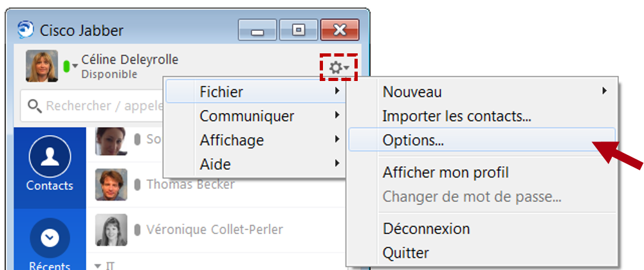644x270 pixels.
Task: Select Afficher mon profil
Action: pyautogui.click(x=445, y=172)
